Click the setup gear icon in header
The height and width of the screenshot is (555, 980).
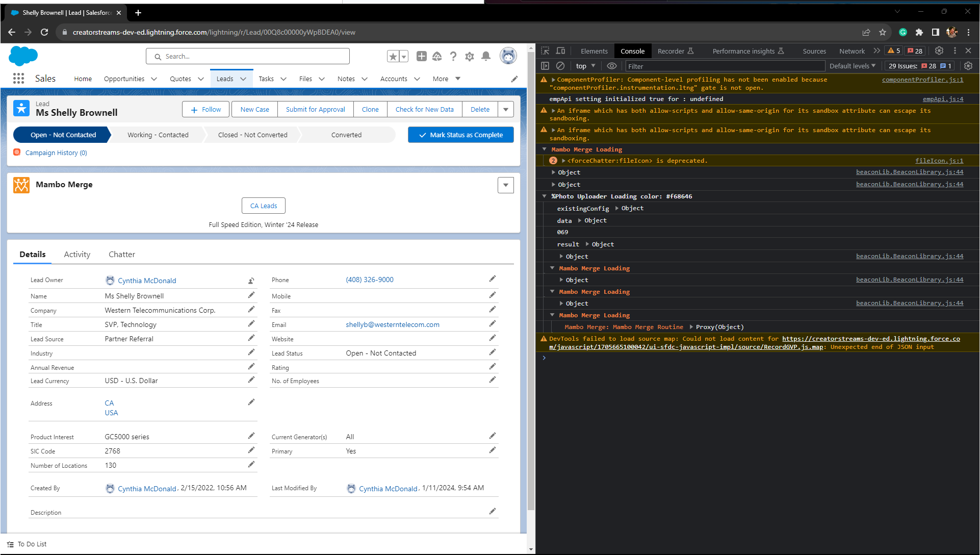[471, 57]
